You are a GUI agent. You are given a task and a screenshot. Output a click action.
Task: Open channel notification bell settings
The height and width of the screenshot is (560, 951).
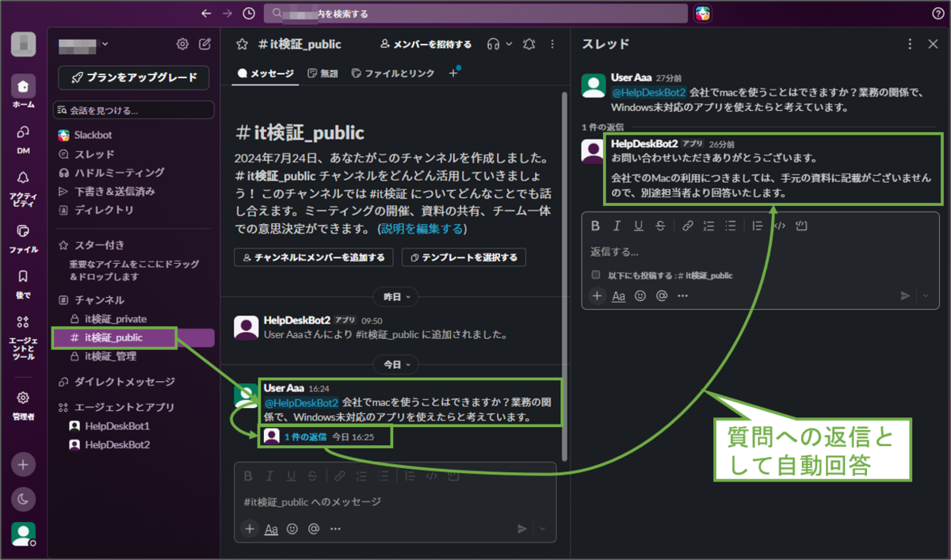pos(529,44)
